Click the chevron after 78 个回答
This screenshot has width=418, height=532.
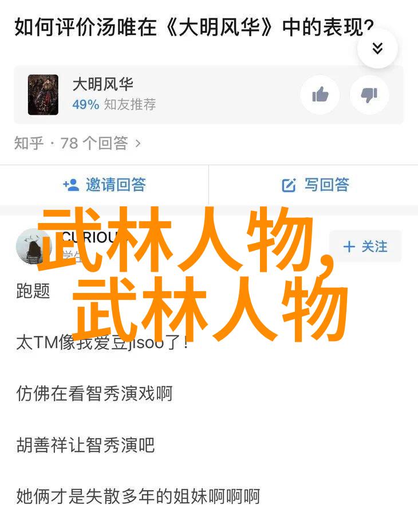click(x=137, y=143)
